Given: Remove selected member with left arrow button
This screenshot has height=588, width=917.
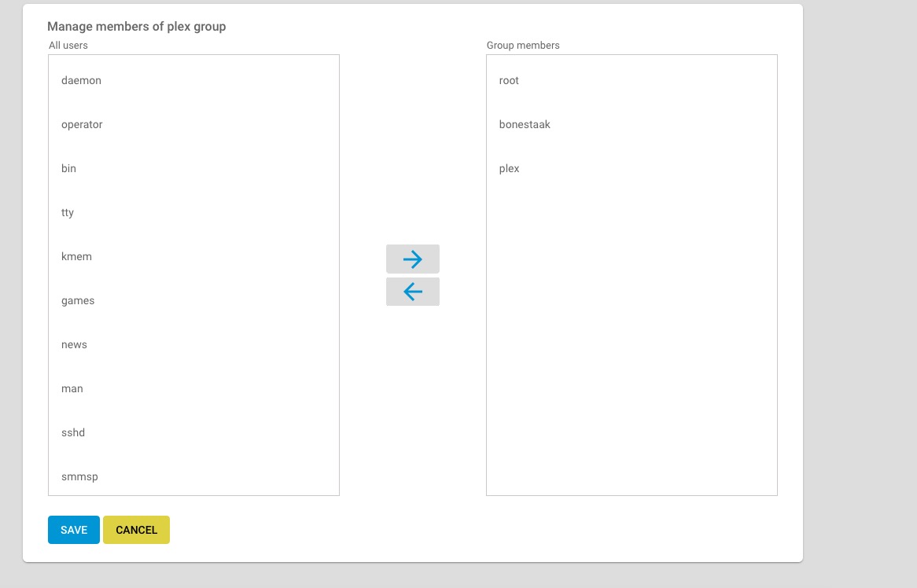Looking at the screenshot, I should click(x=412, y=291).
